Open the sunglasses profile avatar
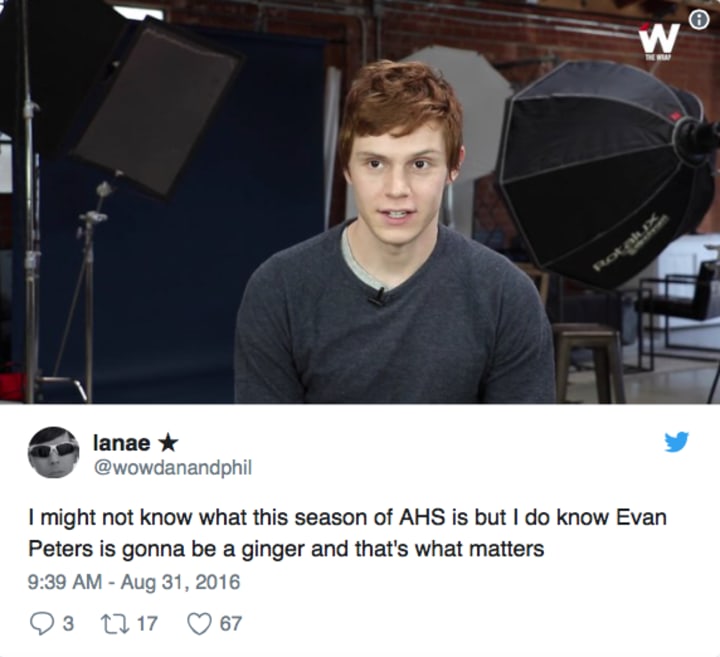Viewport: 720px width, 657px height. [54, 453]
